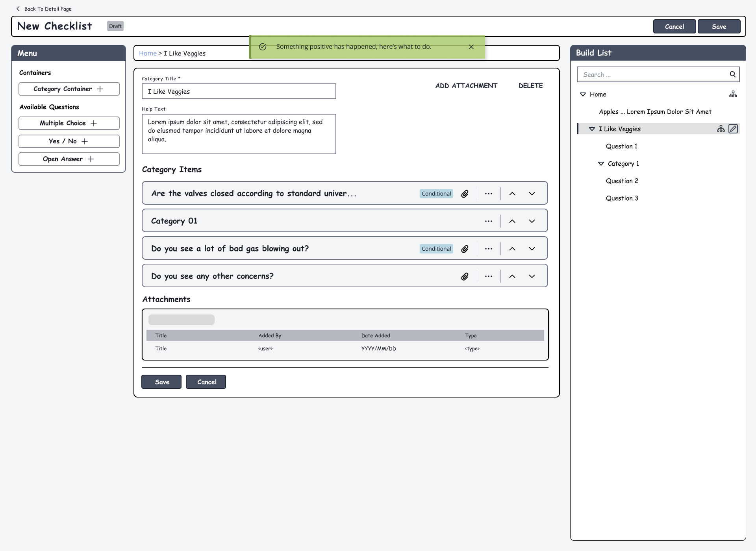The image size is (756, 551).
Task: Click edit pencil icon on I Like Veggies
Action: point(733,129)
